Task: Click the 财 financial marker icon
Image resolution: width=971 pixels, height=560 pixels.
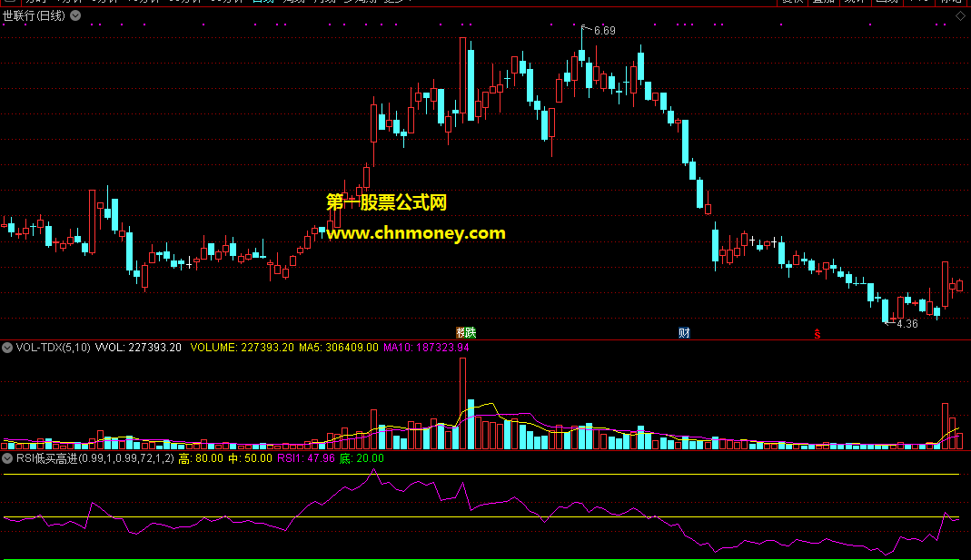Action: 684,333
